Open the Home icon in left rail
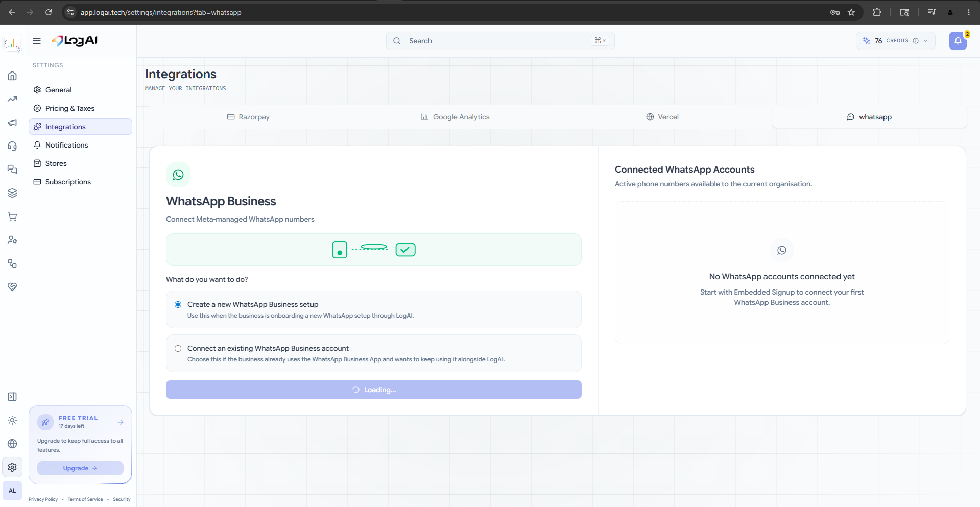Viewport: 980px width, 507px height. (12, 76)
